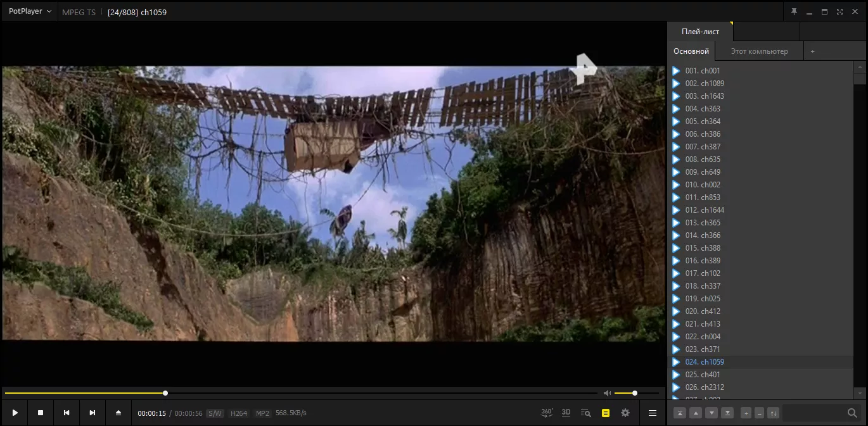Click the playlist scrollbar up arrow
Viewport: 868px width, 426px height.
click(x=860, y=66)
